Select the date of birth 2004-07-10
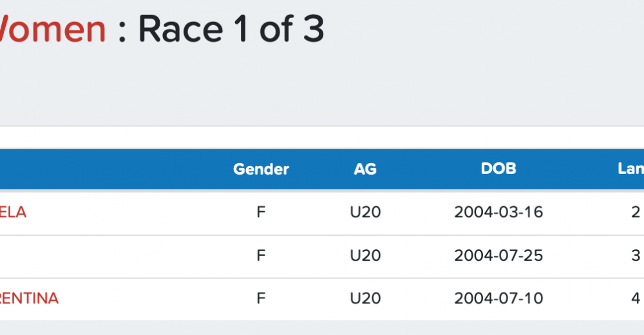The image size is (644, 335). pyautogui.click(x=498, y=299)
